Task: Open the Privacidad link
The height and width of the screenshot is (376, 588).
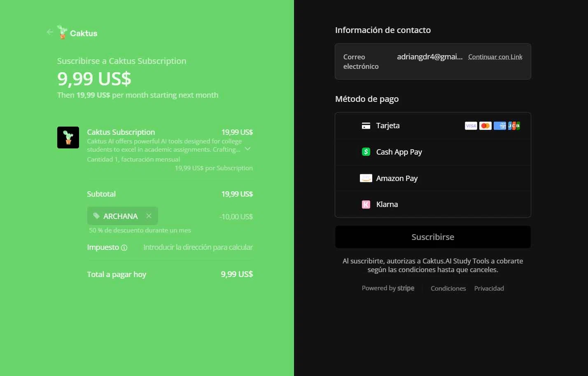Action: (x=489, y=288)
